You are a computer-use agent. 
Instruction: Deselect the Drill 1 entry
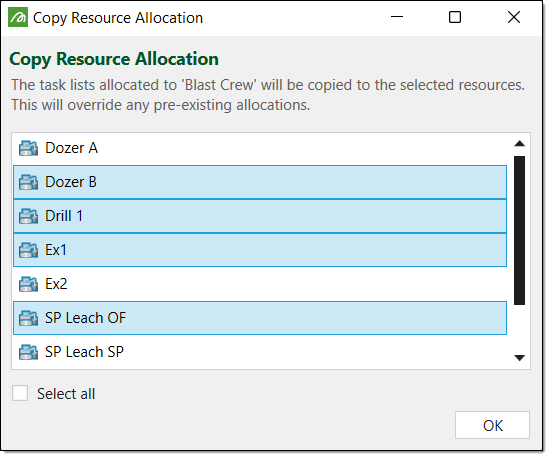pos(260,216)
